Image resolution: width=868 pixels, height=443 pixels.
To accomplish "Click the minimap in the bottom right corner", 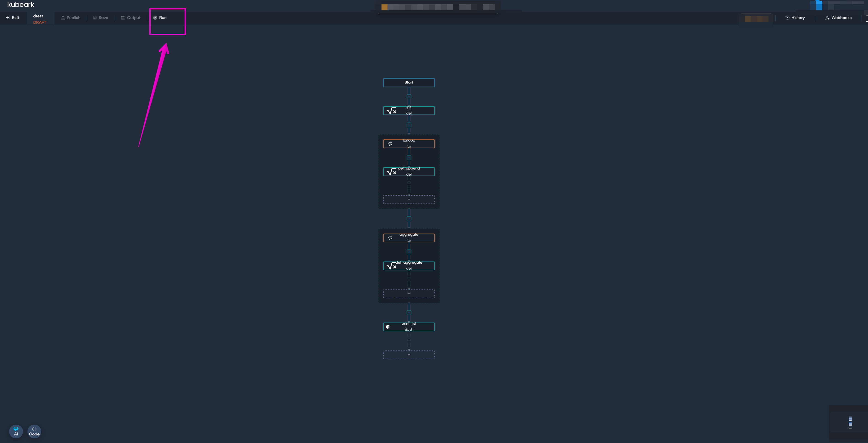I will (x=850, y=421).
